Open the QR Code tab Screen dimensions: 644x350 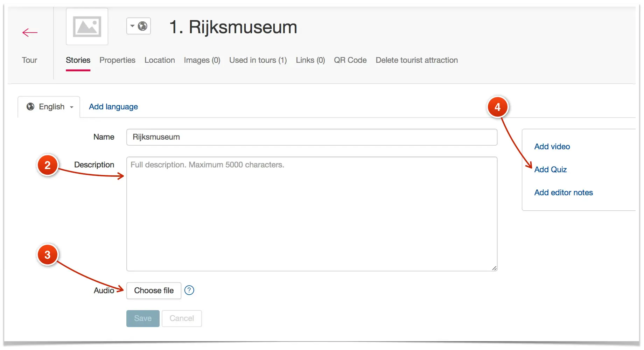(x=350, y=60)
